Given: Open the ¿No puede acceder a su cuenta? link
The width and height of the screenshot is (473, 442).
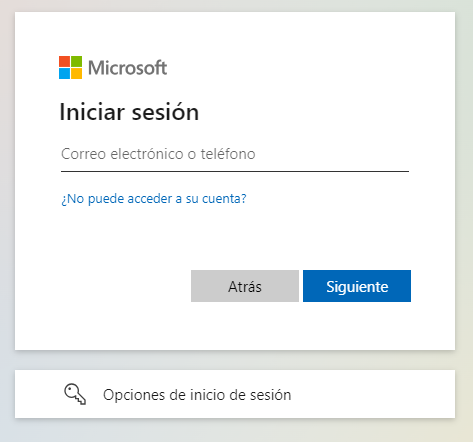Looking at the screenshot, I should (x=154, y=199).
